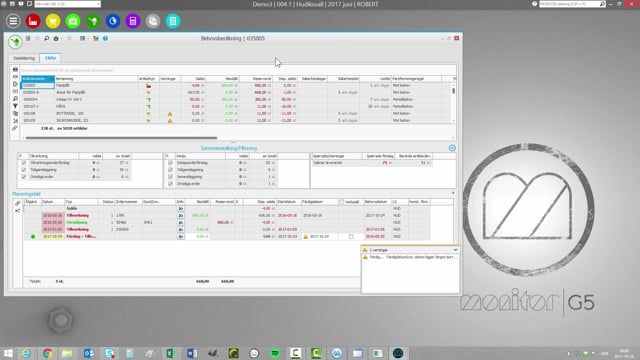640x360 pixels.
Task: Collapse the Sammanställning/Filtrering section
Action: pyautogui.click(x=452, y=148)
